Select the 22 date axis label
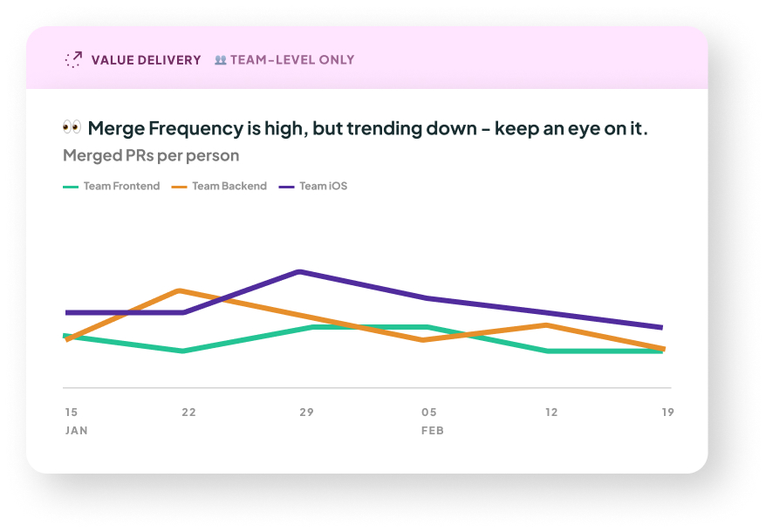 point(188,413)
